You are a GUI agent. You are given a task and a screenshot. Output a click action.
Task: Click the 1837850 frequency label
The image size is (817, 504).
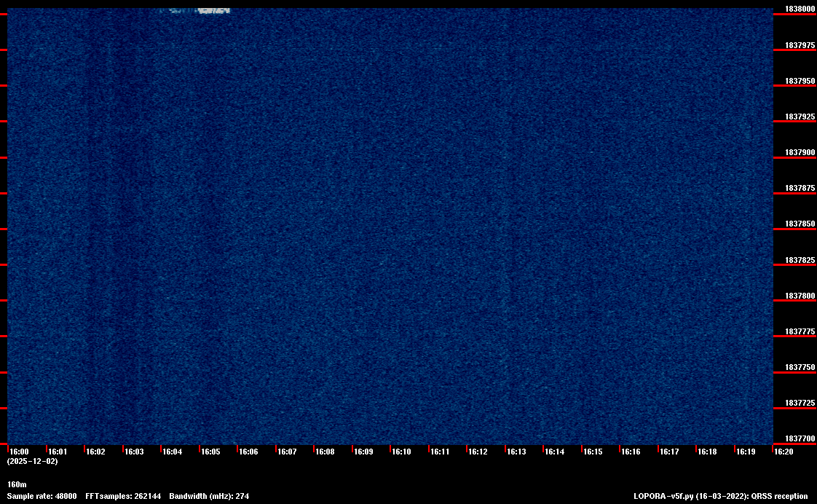800,224
